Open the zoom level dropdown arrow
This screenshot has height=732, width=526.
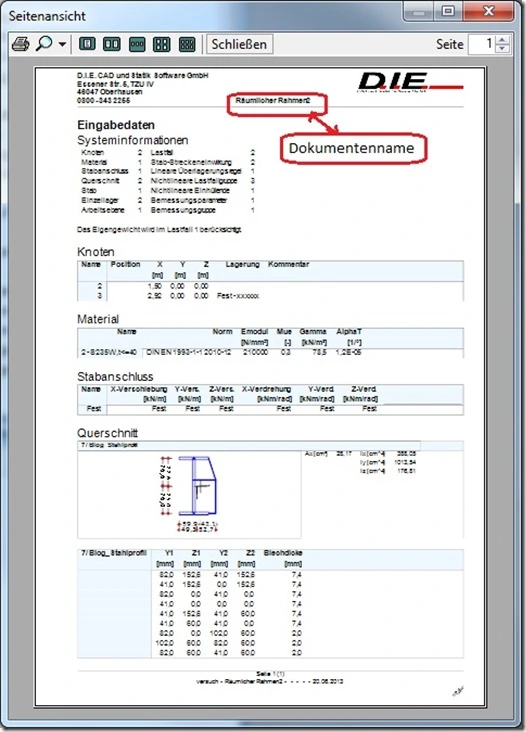(x=63, y=45)
